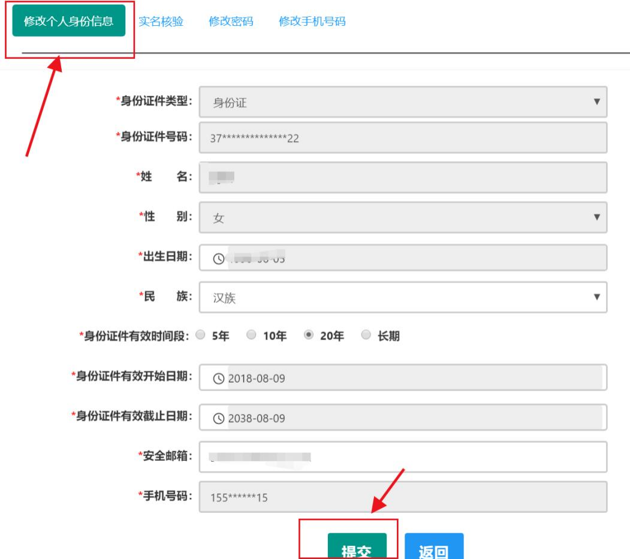Click clock icon in validity end date field

219,417
